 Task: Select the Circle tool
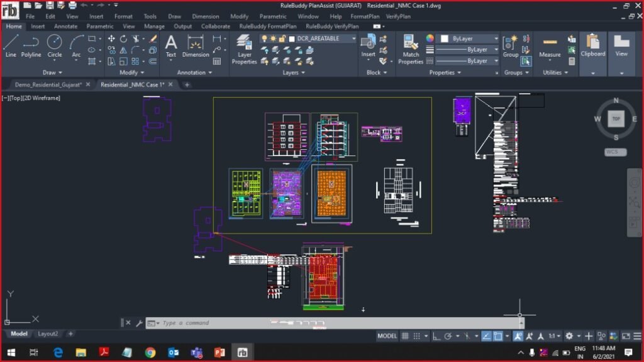tap(54, 46)
